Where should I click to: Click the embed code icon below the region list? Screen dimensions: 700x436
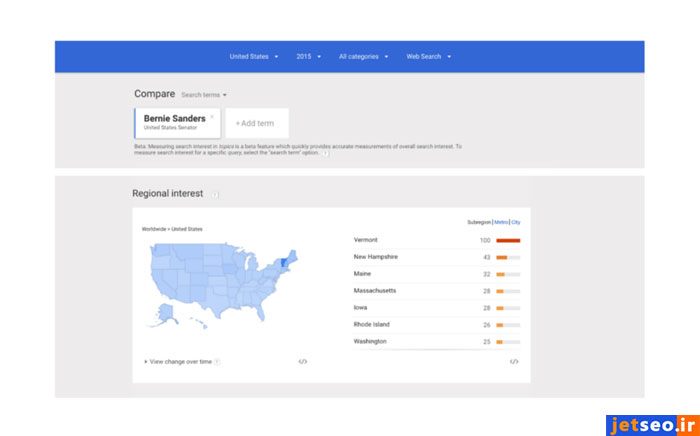tap(514, 361)
